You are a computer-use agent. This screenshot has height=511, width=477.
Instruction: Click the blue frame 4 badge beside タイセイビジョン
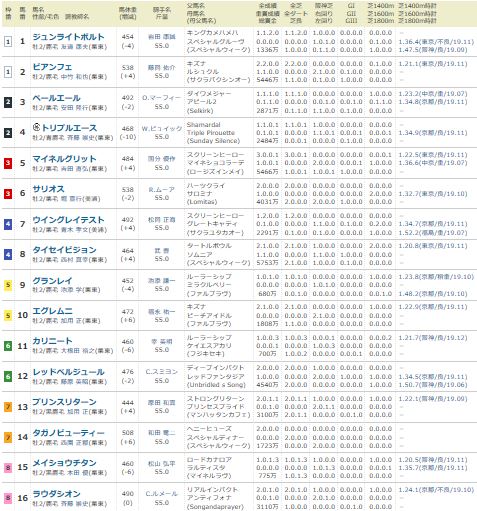tap(8, 255)
